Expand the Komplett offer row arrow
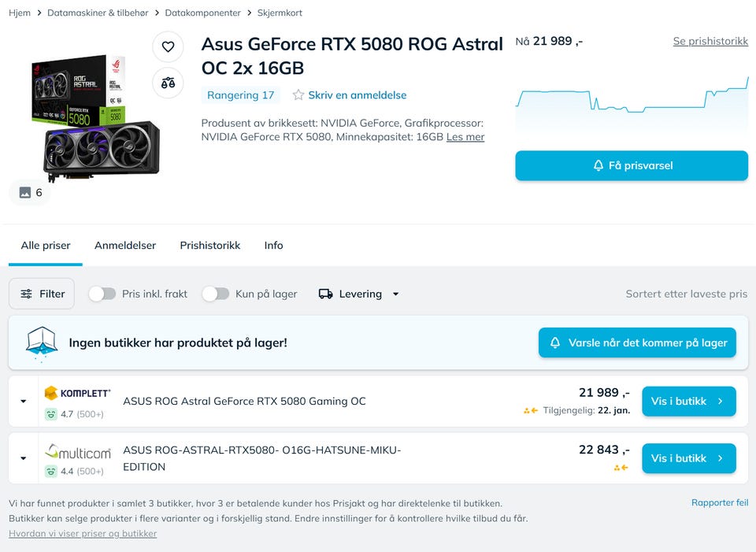This screenshot has height=552, width=756. point(24,402)
